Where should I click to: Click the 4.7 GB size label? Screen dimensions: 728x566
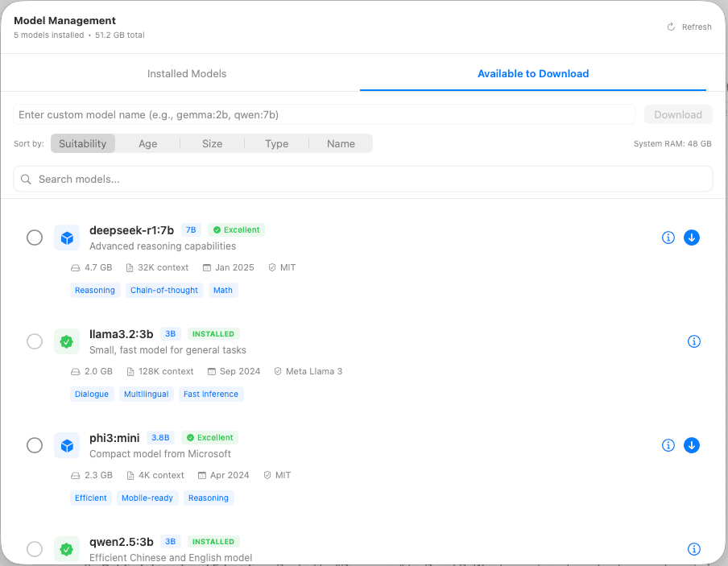tap(92, 267)
